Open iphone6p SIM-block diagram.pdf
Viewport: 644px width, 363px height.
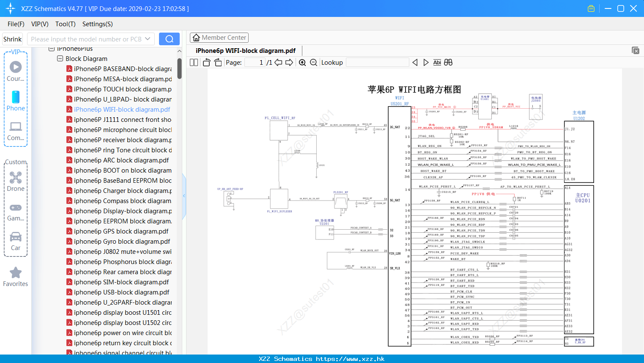coord(118,282)
